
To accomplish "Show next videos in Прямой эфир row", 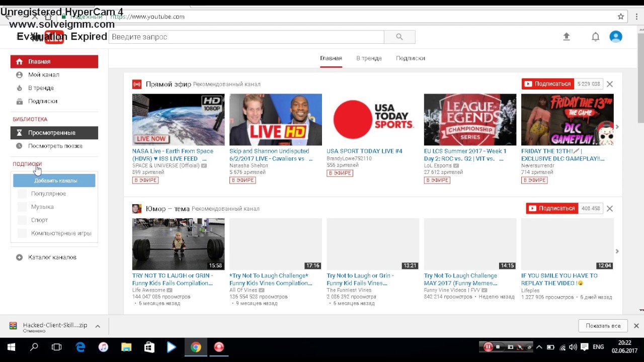I will pos(617,127).
